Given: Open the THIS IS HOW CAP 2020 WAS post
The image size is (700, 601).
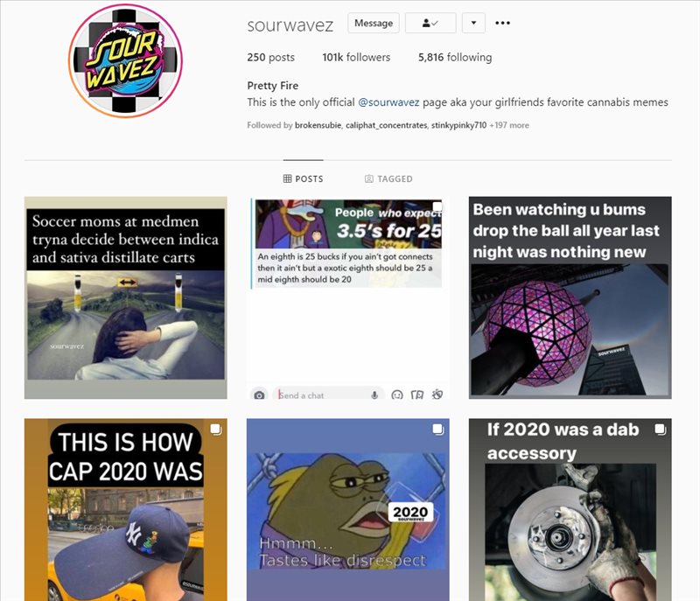Looking at the screenshot, I should coord(125,509).
